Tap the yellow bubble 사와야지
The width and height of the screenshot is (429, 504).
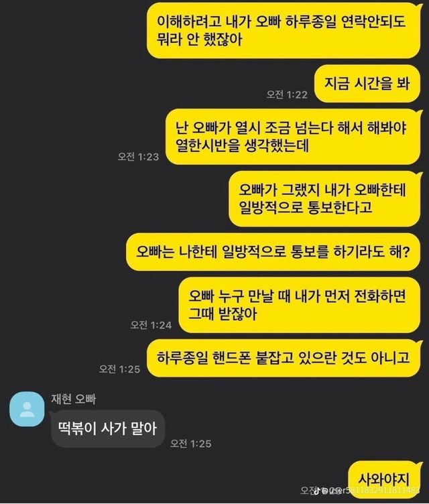point(384,479)
